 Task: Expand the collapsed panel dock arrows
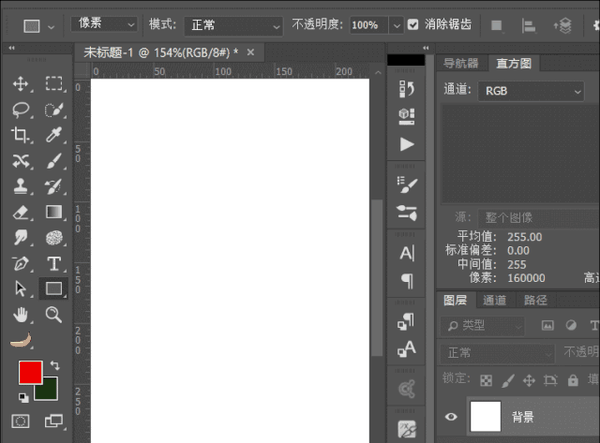[426, 48]
